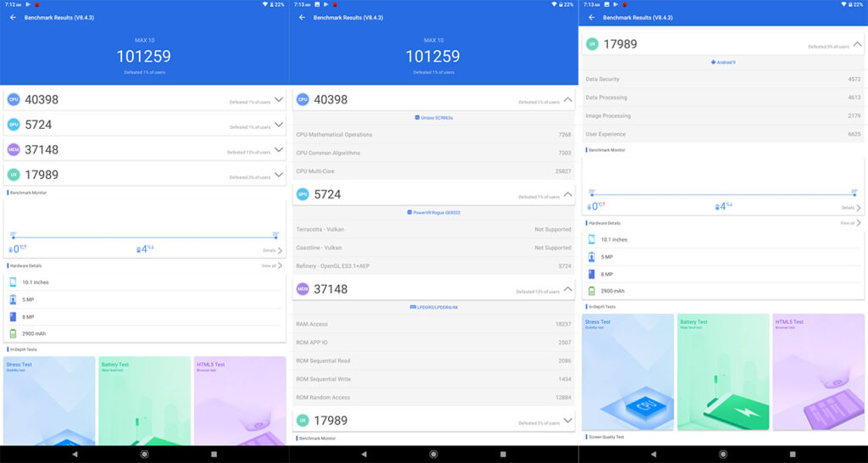Select the Terracotta - Vulkan row
The image size is (868, 463).
pyautogui.click(x=433, y=229)
